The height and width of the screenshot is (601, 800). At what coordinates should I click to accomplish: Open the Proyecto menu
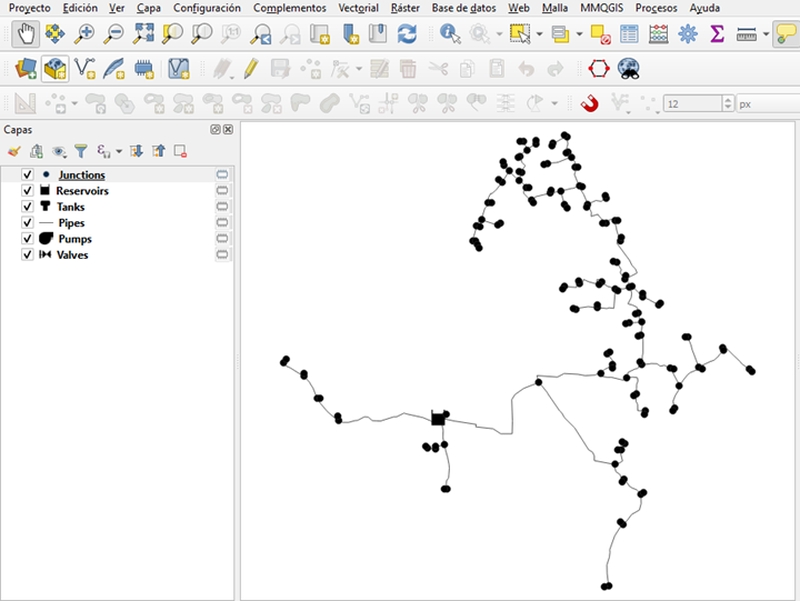(x=30, y=8)
